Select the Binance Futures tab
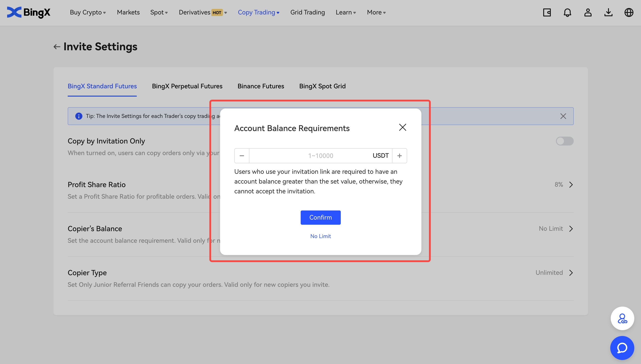This screenshot has width=641, height=364. [x=261, y=86]
